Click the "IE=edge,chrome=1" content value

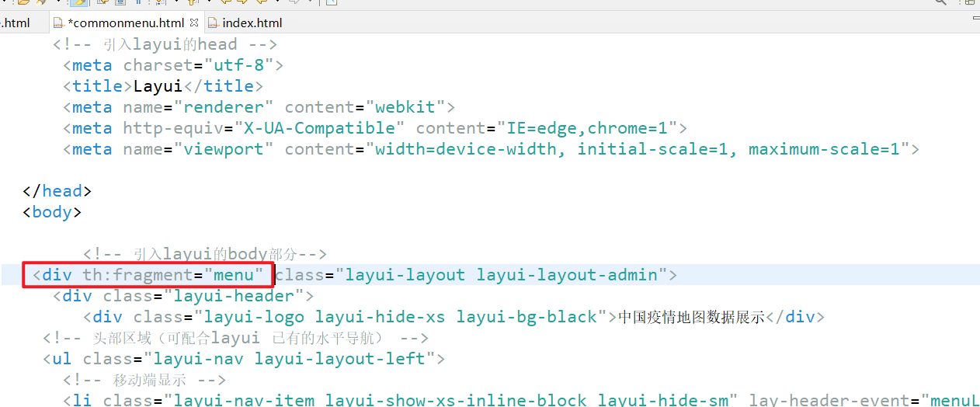[587, 128]
